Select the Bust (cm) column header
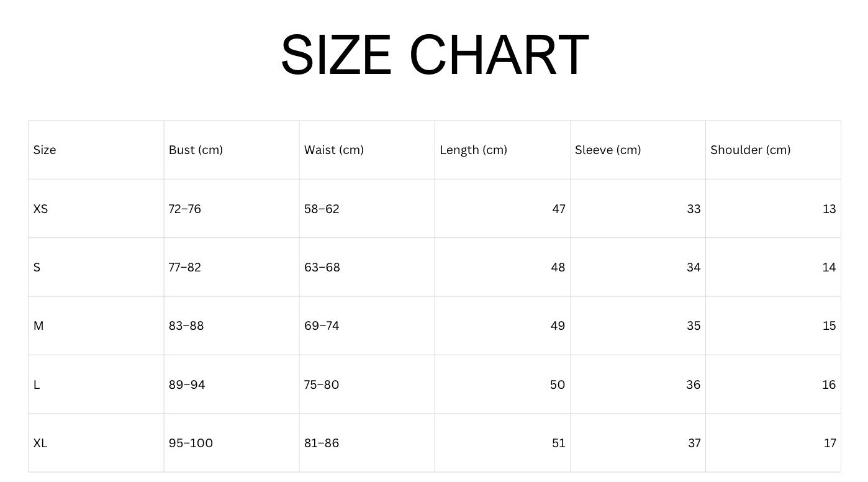 tap(196, 150)
